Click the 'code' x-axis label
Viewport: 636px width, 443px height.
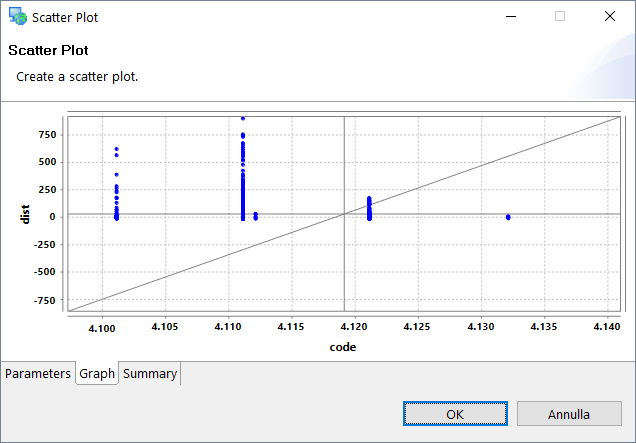pos(344,347)
